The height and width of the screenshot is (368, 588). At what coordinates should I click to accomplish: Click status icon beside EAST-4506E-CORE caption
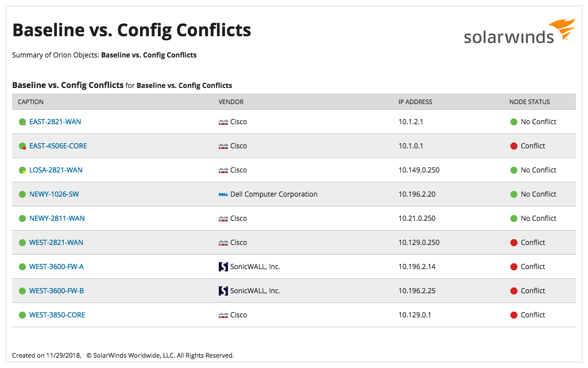[22, 146]
